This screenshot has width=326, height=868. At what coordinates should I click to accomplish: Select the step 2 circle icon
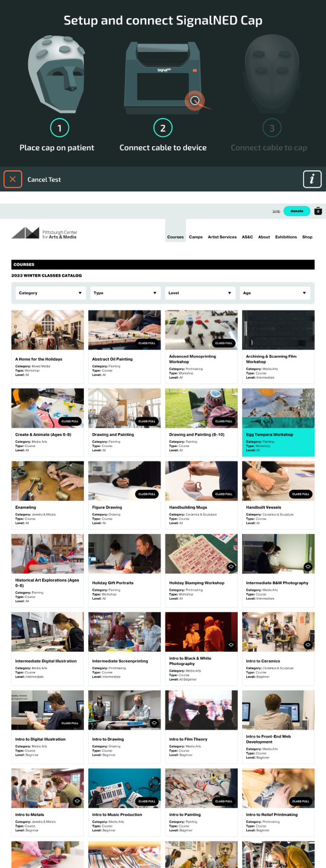163,128
